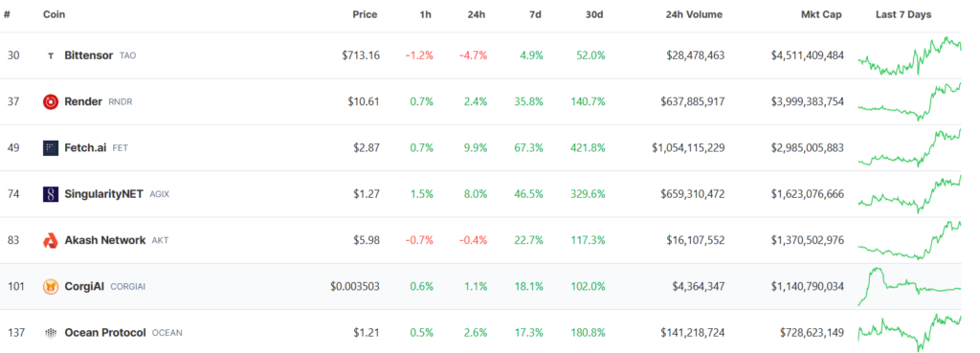The image size is (980, 353).
Task: Sort by the 30d change header
Action: pos(593,14)
